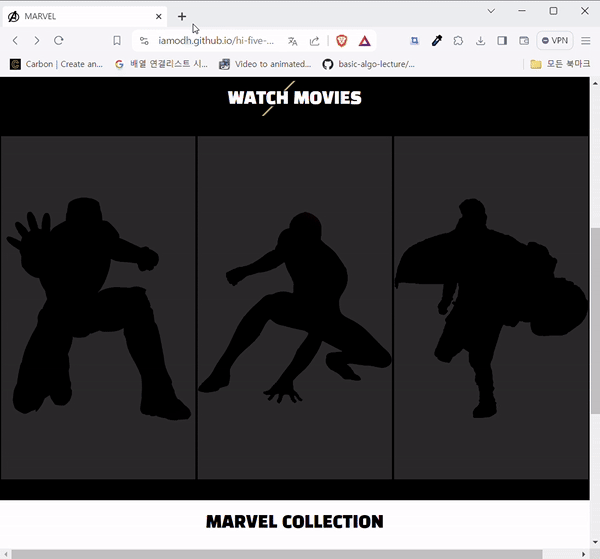Open the extensions puzzle menu
This screenshot has height=559, width=600.
click(458, 41)
